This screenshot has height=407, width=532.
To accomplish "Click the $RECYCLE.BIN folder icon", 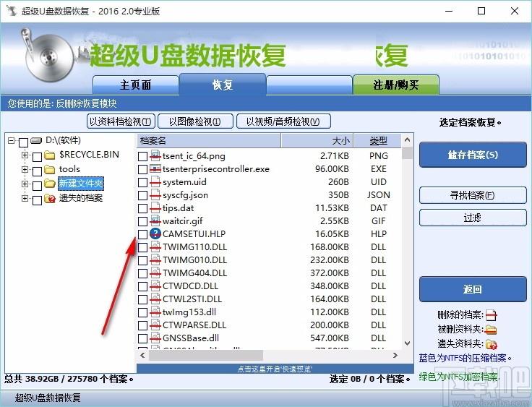I will 50,155.
